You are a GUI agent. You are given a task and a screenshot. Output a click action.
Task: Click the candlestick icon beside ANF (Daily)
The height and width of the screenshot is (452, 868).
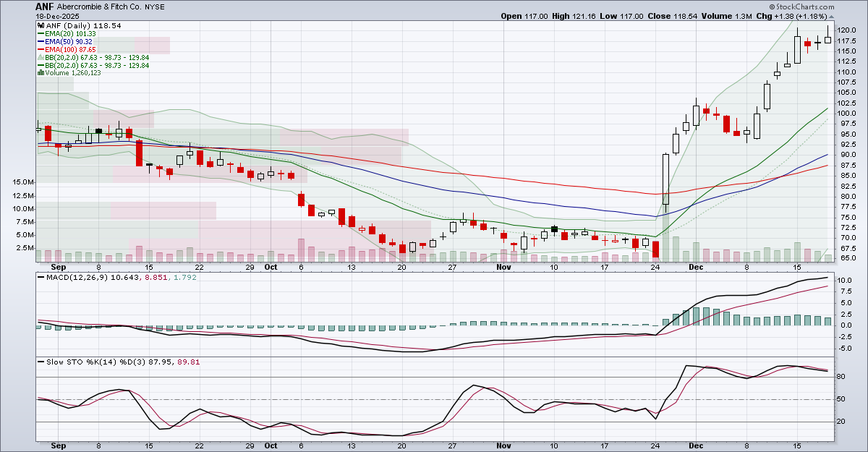(x=41, y=25)
